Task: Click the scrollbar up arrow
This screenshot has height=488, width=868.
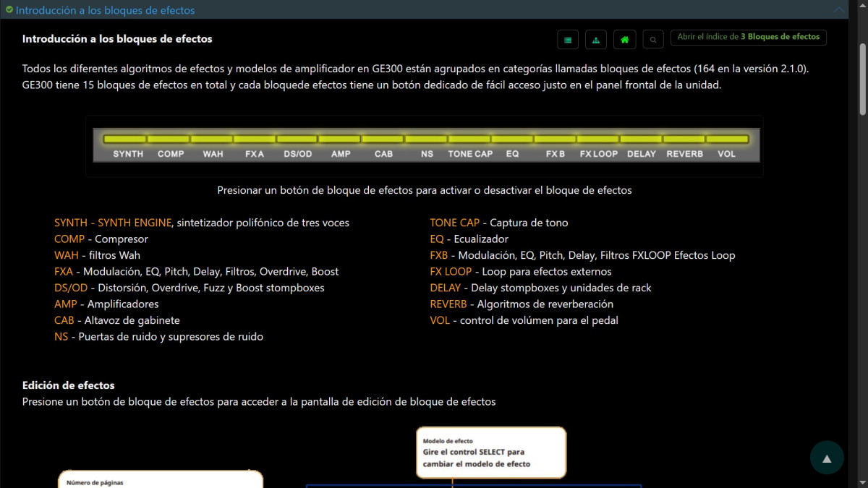Action: pyautogui.click(x=862, y=6)
